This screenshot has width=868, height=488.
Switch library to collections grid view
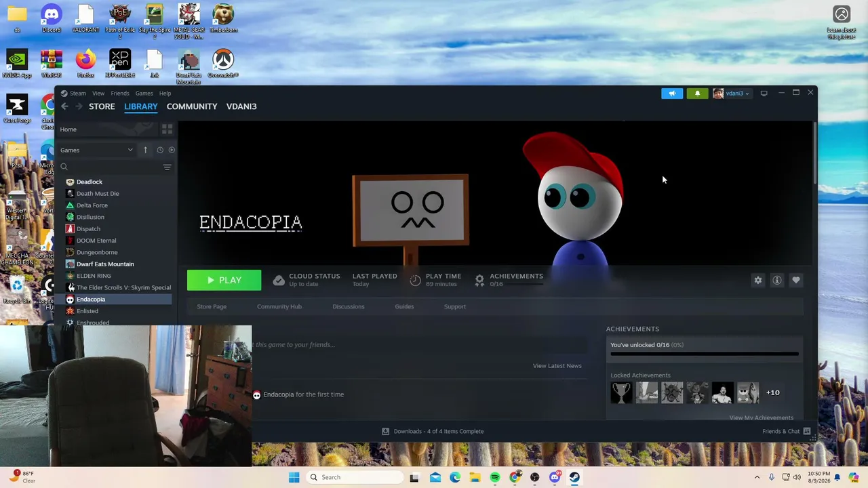tap(167, 129)
